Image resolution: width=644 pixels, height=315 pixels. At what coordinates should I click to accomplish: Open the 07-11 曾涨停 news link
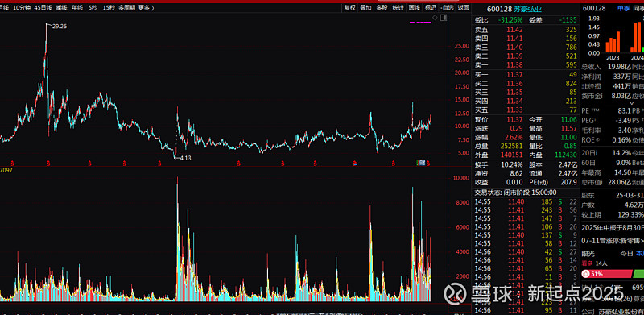613,240
